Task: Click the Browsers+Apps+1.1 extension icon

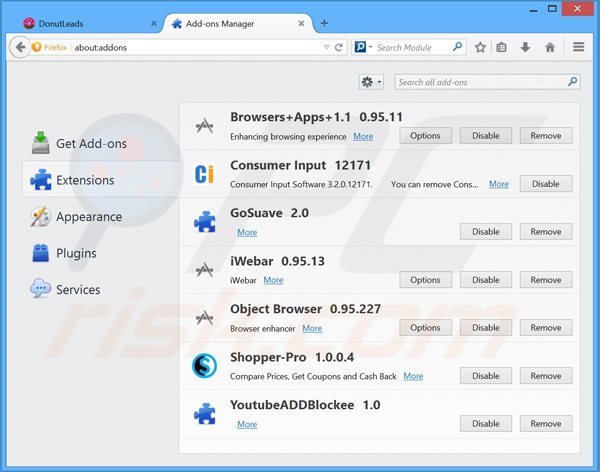Action: pos(204,126)
